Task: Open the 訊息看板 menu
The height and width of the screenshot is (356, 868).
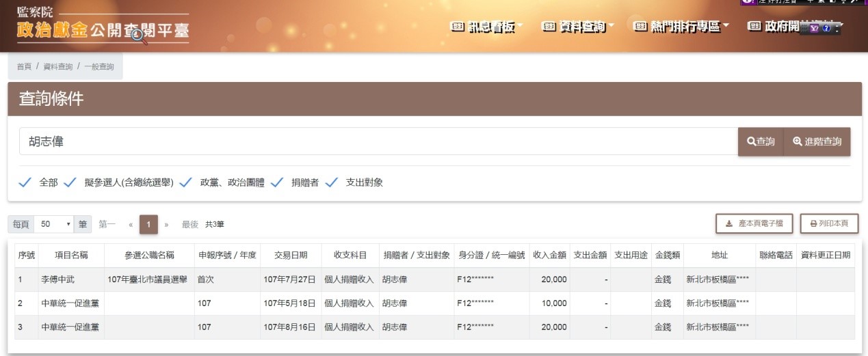Action: tap(486, 27)
